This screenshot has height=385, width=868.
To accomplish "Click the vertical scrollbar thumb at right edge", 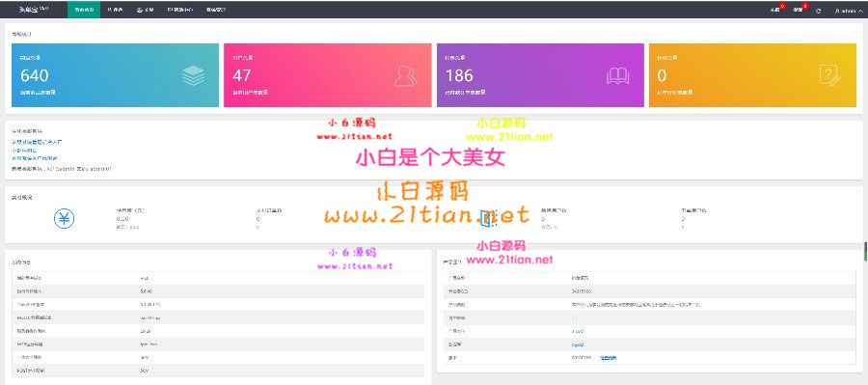I will point(865,251).
